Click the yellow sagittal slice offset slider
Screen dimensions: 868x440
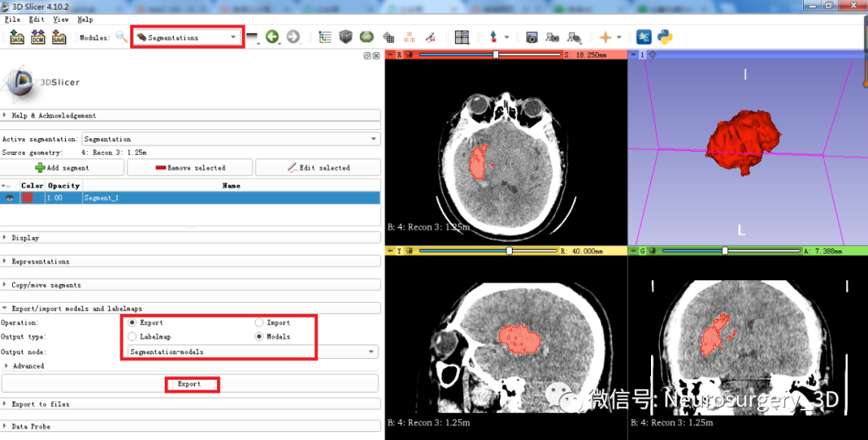(x=489, y=251)
